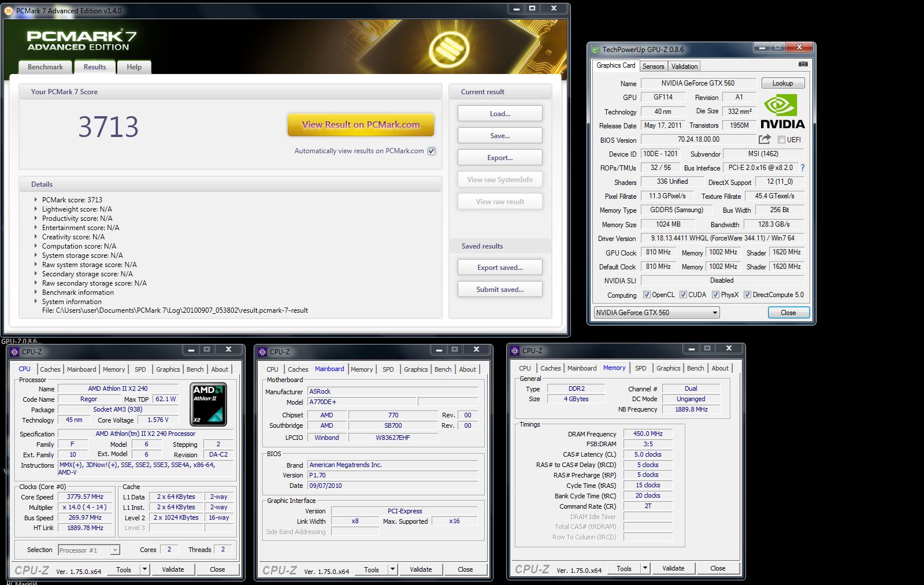Click View Result on PCMark.com button
924x585 pixels.
coord(361,124)
